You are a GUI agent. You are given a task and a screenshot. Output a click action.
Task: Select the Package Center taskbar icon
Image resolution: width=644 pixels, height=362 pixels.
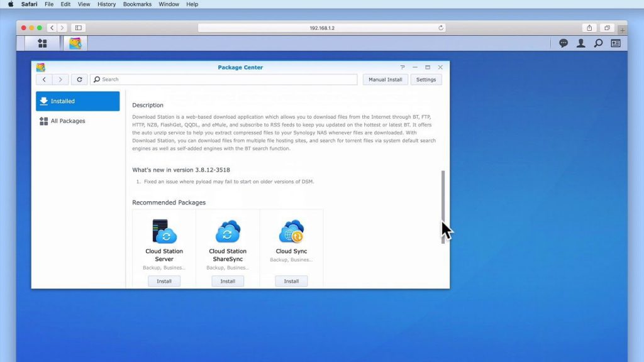coord(75,43)
